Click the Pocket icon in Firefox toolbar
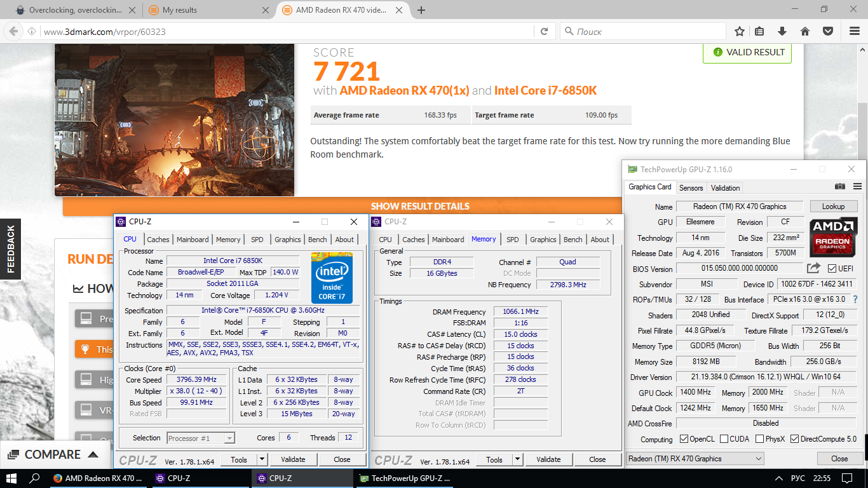 click(828, 31)
